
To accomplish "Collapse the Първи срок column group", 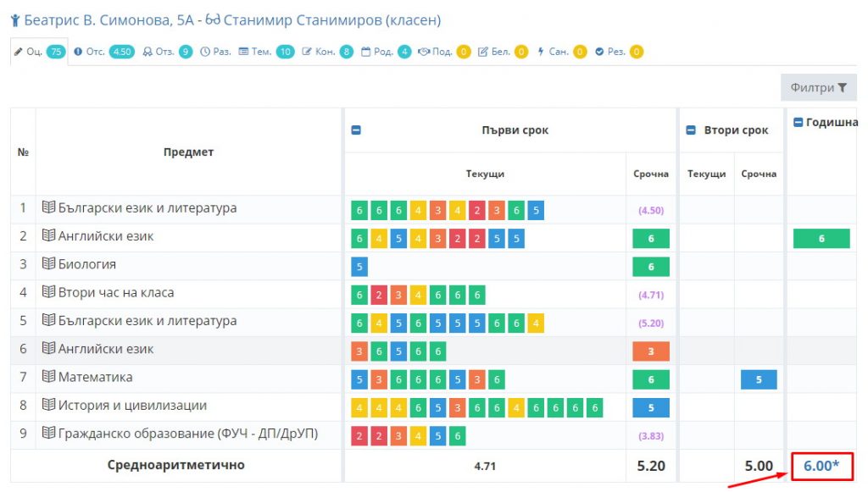I will pos(356,130).
